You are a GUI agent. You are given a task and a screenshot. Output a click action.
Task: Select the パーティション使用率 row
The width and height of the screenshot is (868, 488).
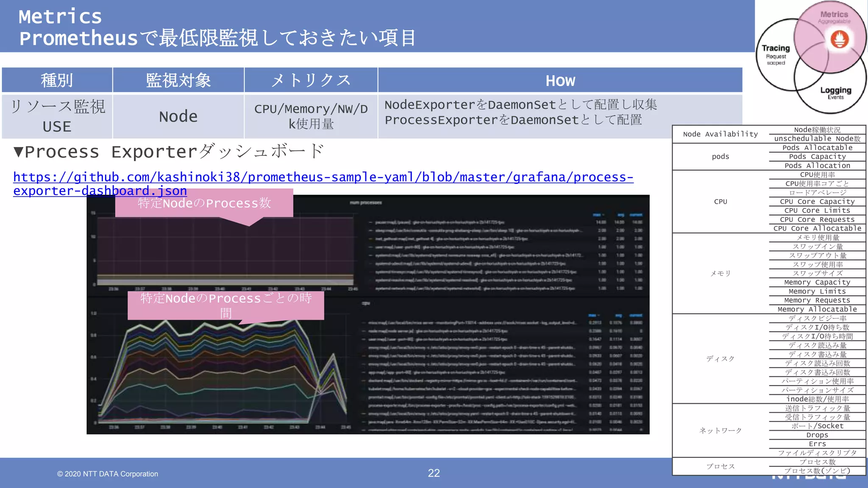tap(817, 381)
